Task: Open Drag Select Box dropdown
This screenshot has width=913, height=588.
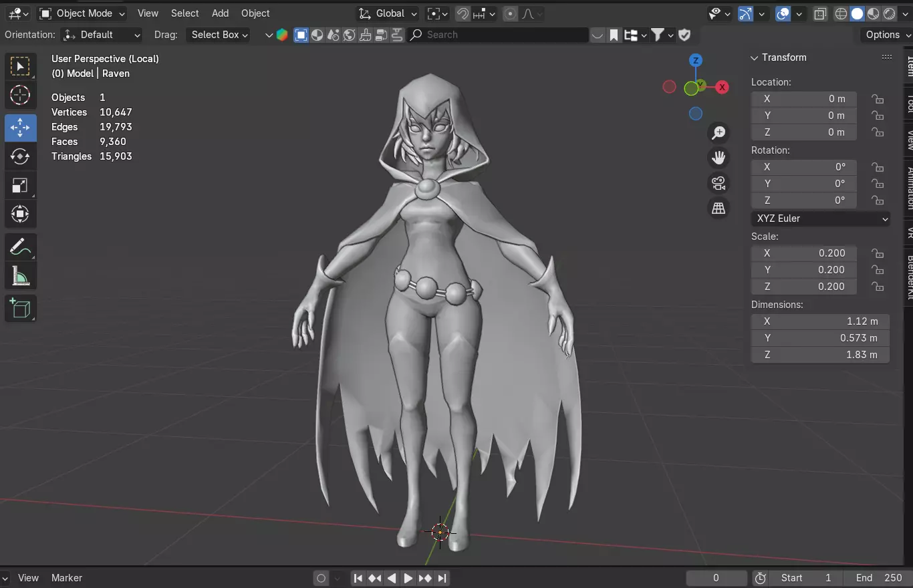Action: coord(218,35)
